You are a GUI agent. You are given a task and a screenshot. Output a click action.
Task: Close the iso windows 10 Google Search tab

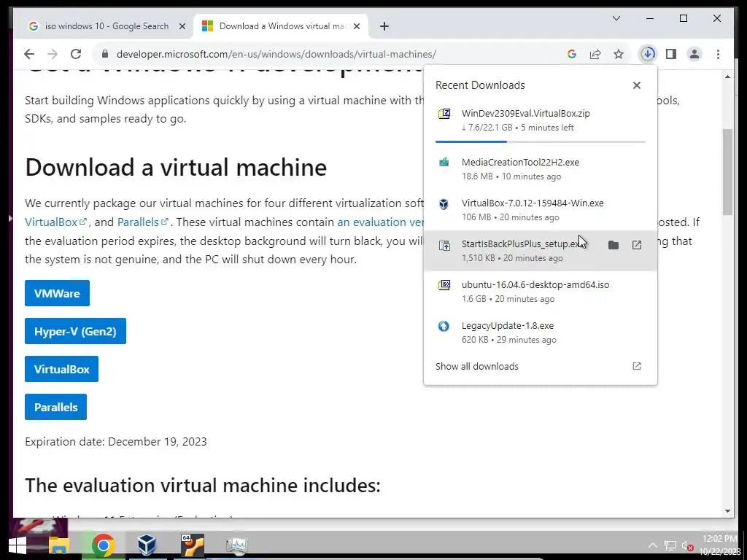[182, 27]
